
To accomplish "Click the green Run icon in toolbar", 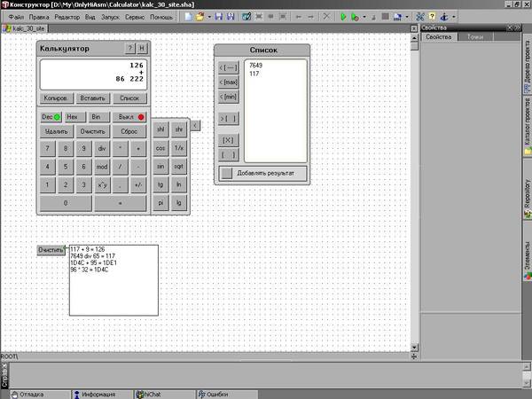I will tap(343, 17).
